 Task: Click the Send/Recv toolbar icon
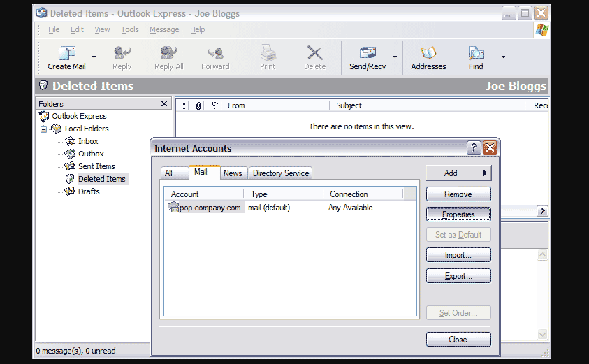[x=368, y=53]
